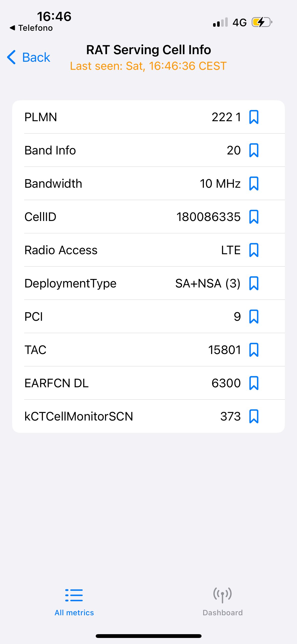The width and height of the screenshot is (297, 644).
Task: Toggle bookmark for Bandwidth row
Action: point(254,184)
